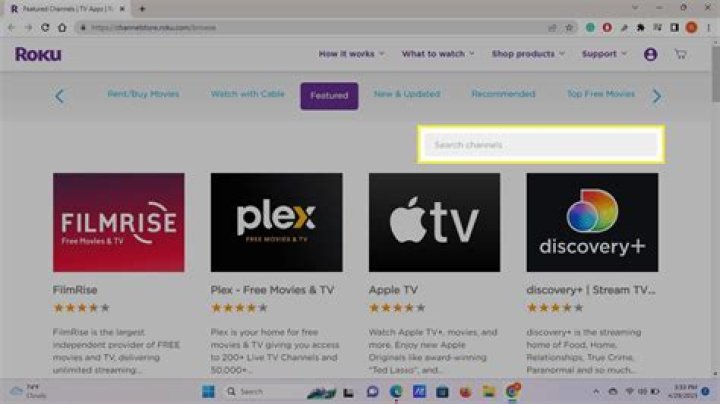Viewport: 720px width, 404px height.
Task: Click the discovery+ | Stream TV title
Action: click(x=591, y=290)
